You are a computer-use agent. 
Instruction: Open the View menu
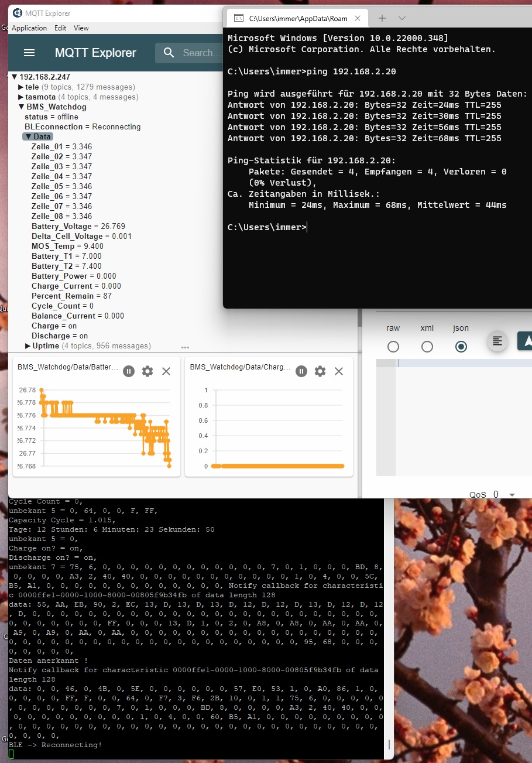81,28
